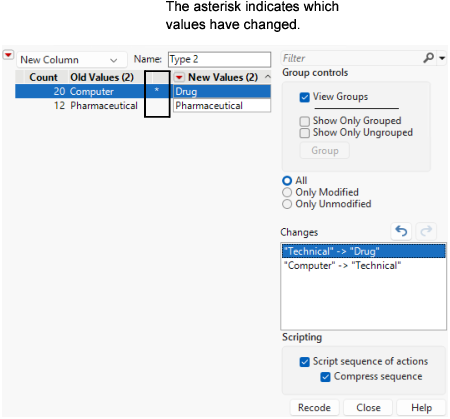Viewport: 450px width, 419px height.
Task: Toggle the View Groups checkbox
Action: click(304, 97)
